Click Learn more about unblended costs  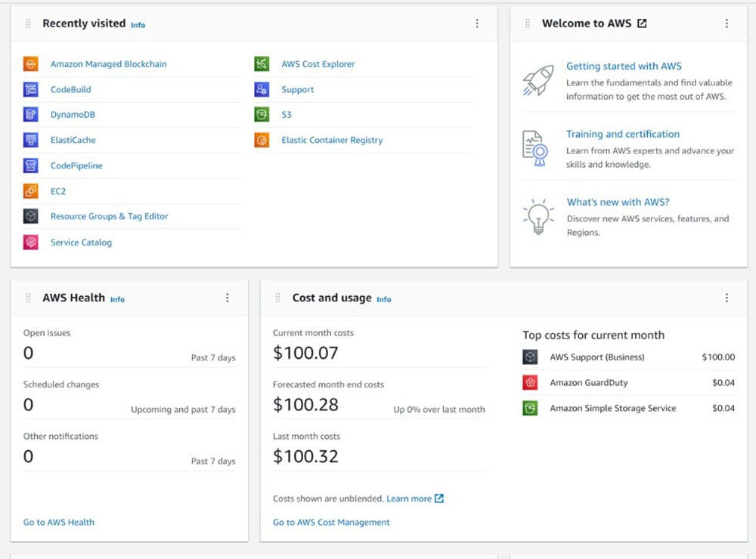[409, 499]
